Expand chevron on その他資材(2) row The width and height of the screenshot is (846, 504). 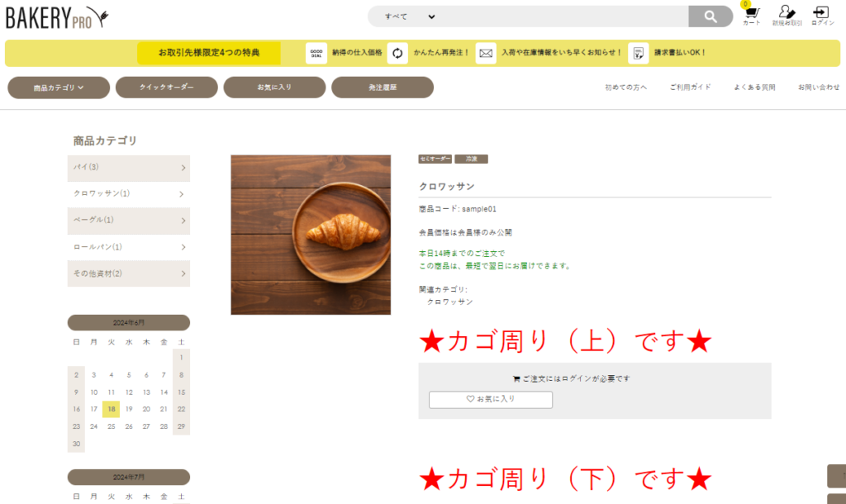click(183, 273)
